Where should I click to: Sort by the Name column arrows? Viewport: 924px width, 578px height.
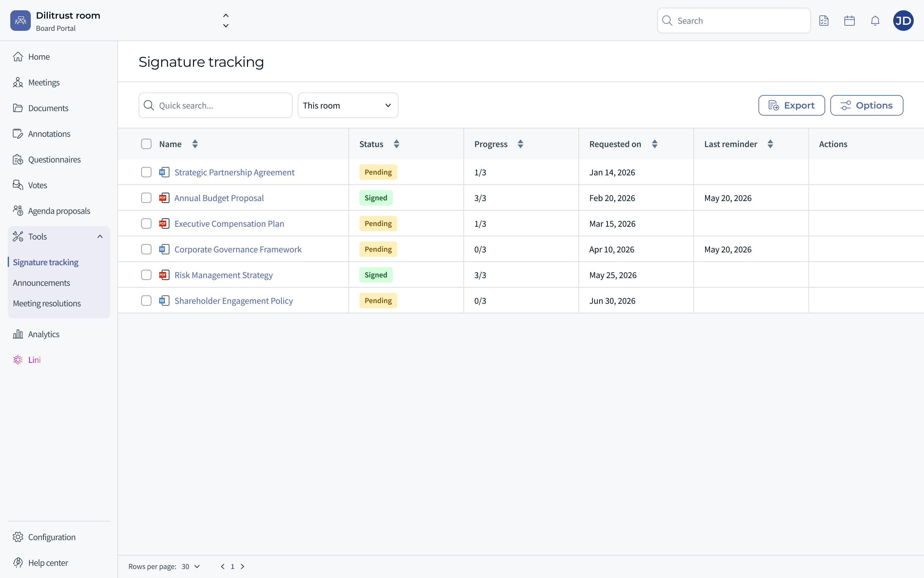[195, 144]
